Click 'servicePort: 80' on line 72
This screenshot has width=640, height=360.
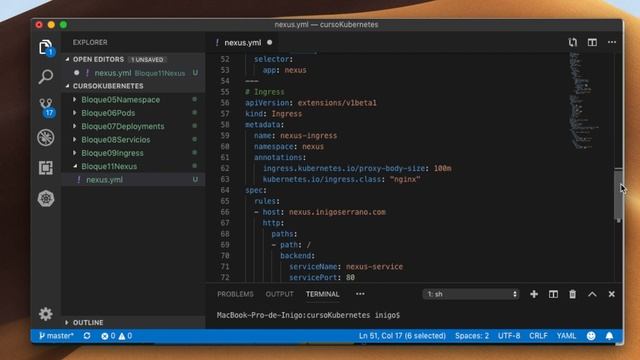(322, 278)
